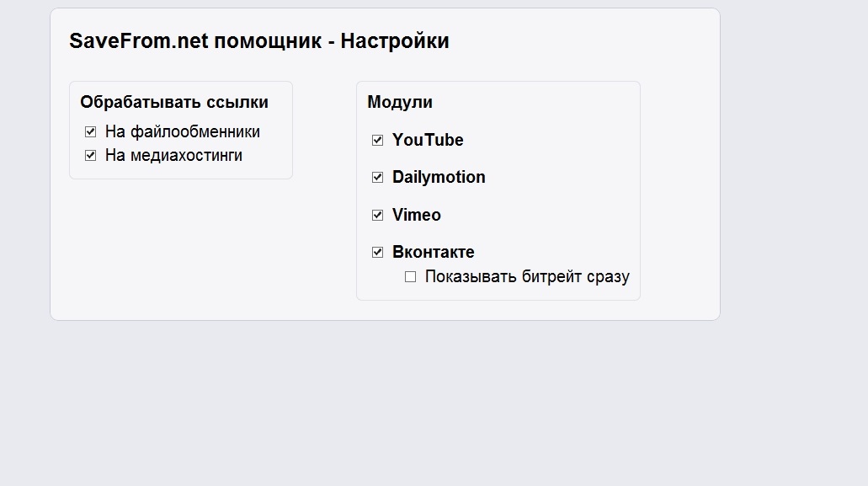Click the На медиахостинги label text

173,155
